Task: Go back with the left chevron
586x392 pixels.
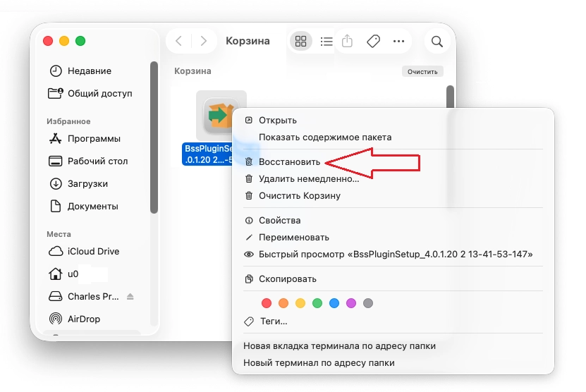Action: click(179, 42)
